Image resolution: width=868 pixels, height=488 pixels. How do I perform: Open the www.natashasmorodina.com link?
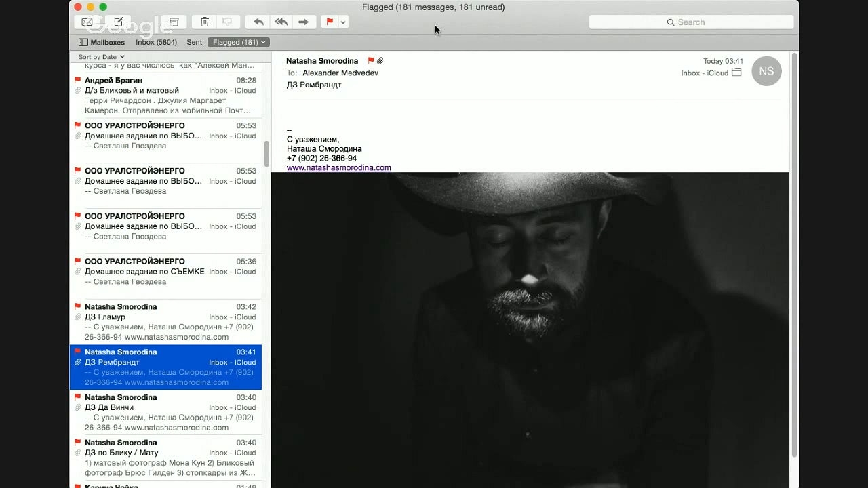click(x=339, y=167)
